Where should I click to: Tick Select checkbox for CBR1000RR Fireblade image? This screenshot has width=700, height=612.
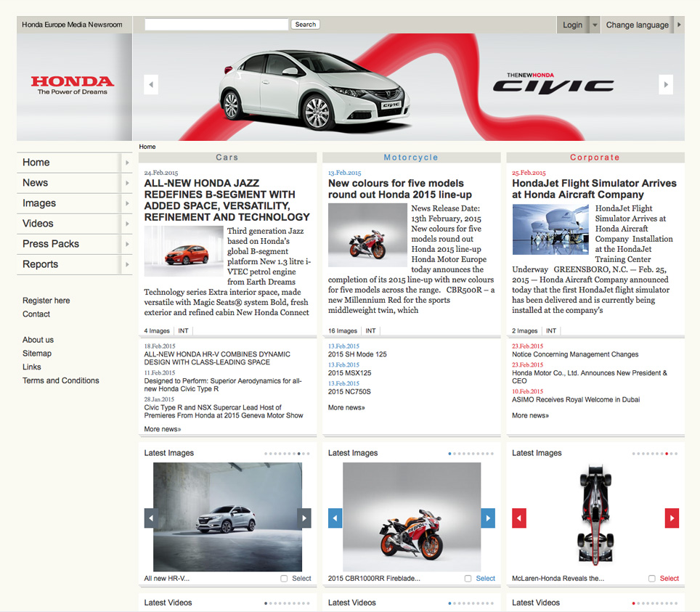(x=468, y=579)
